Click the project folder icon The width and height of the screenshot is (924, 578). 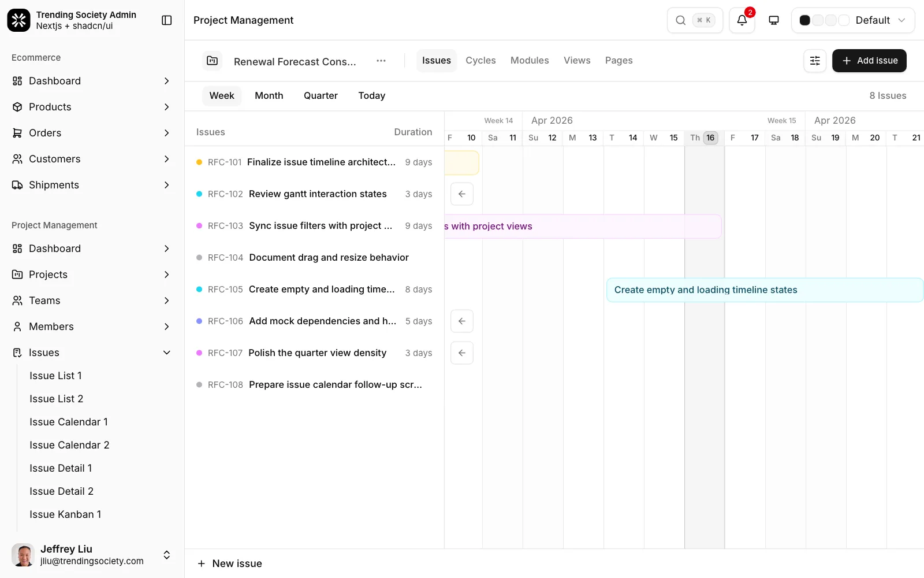pos(213,61)
